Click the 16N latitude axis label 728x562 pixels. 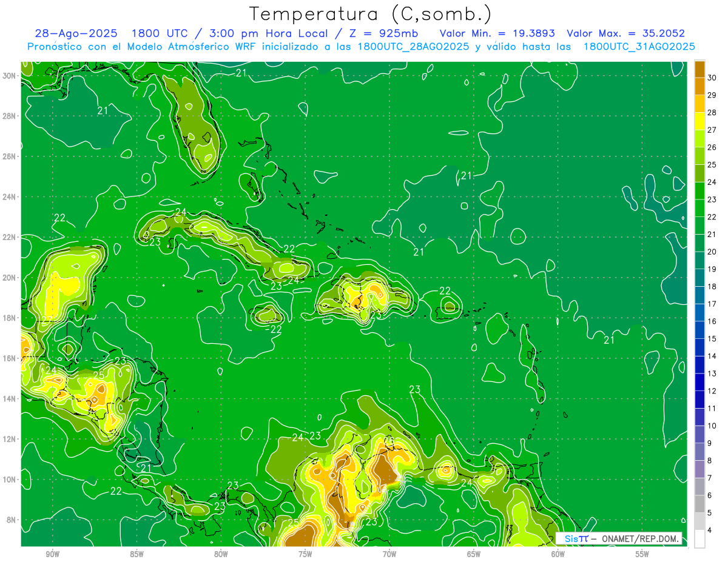pos(9,358)
